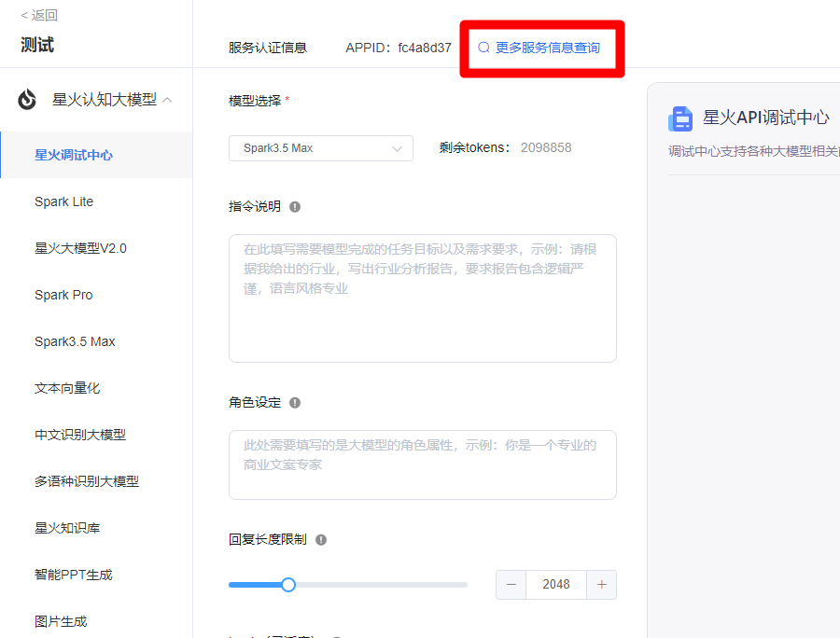The image size is (840, 638).
Task: Click the Spark flame logo icon
Action: [x=27, y=100]
